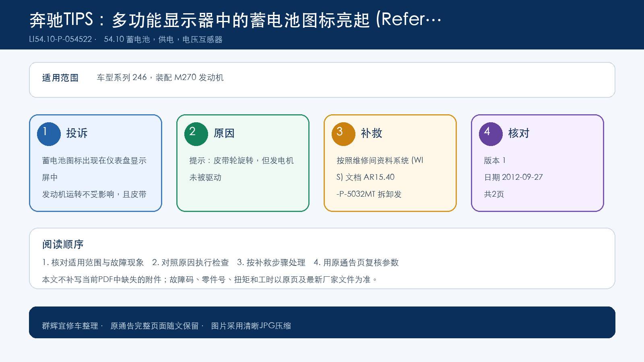Click step 4. 用原通告页复核参数
The image size is (644, 362).
coord(356,263)
